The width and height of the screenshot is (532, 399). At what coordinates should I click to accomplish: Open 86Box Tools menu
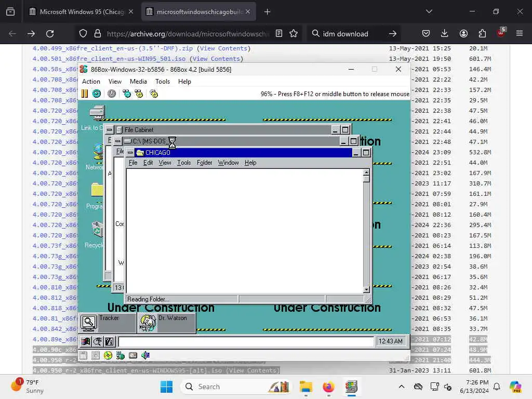point(163,82)
